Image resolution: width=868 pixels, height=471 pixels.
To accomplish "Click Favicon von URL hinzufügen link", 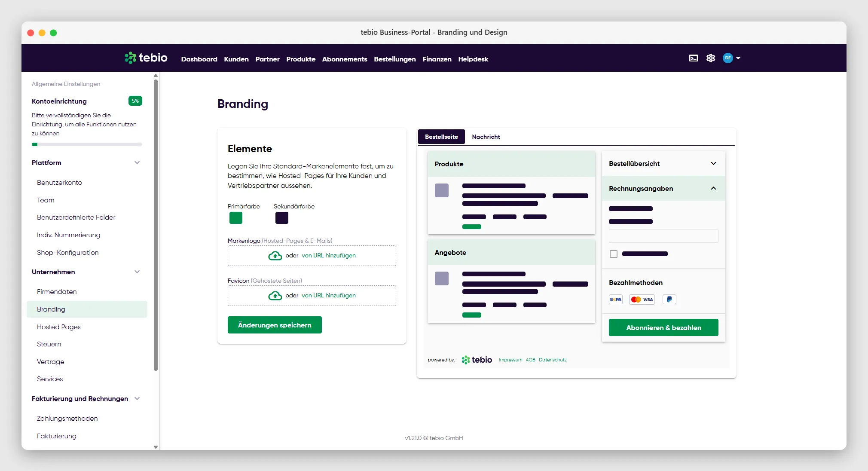I will (329, 296).
